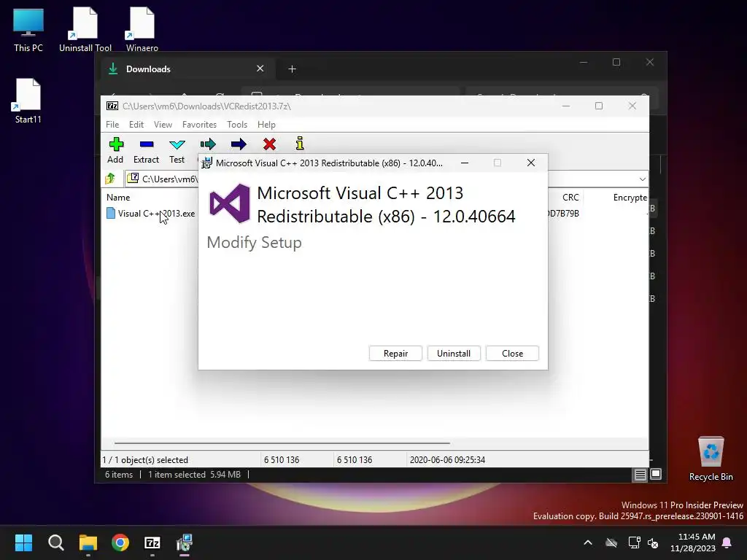Click the Delete red X toolbar icon

(269, 144)
